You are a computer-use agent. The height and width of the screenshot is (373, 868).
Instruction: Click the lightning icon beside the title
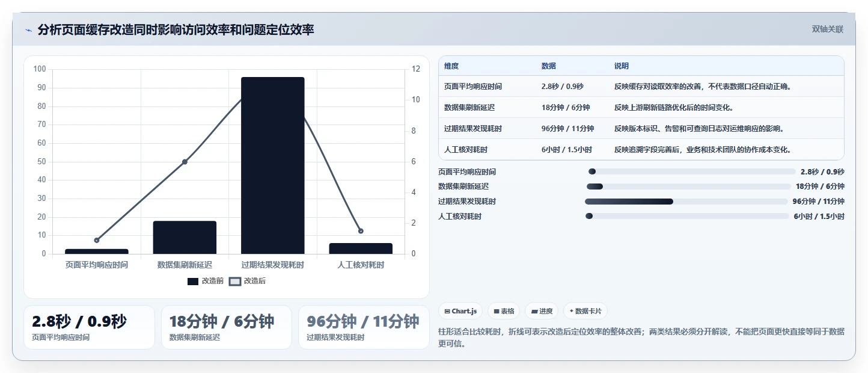28,30
